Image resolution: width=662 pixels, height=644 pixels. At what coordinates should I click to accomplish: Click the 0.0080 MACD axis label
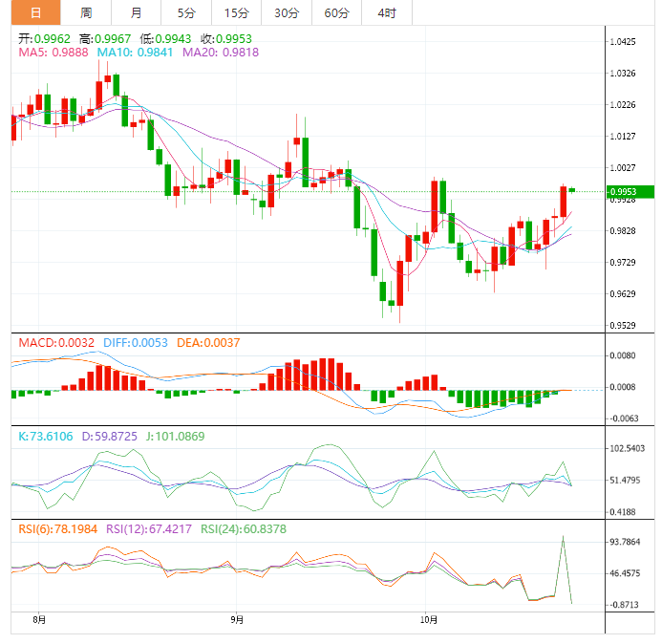(623, 355)
